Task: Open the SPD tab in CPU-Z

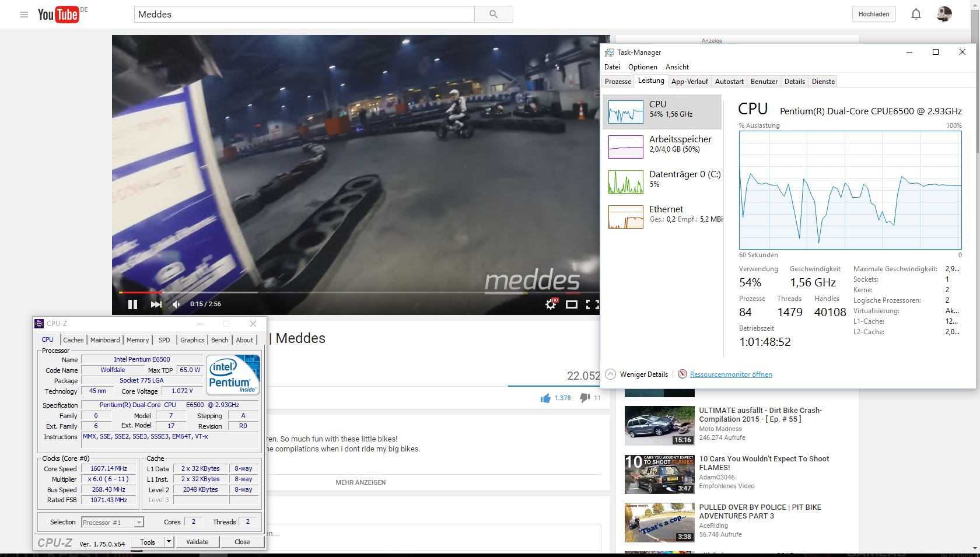Action: [164, 340]
